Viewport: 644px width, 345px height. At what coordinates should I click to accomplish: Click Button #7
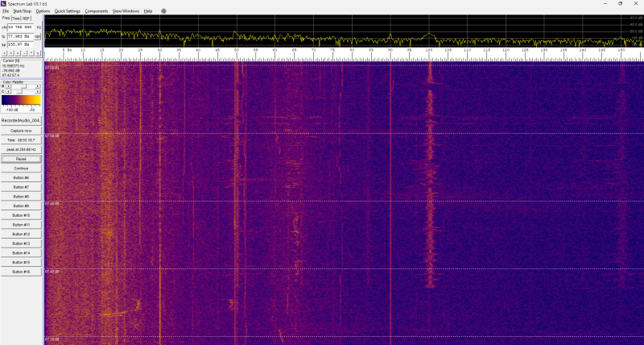pyautogui.click(x=21, y=187)
